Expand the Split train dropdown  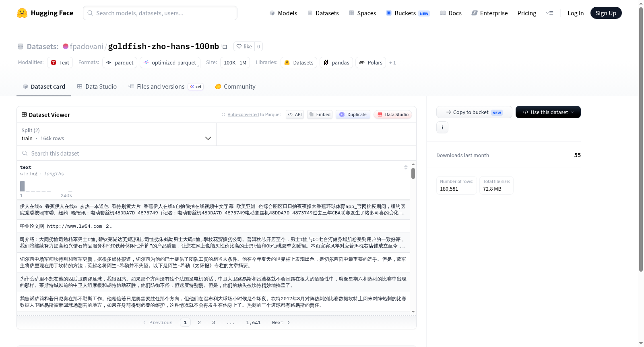[117, 134]
